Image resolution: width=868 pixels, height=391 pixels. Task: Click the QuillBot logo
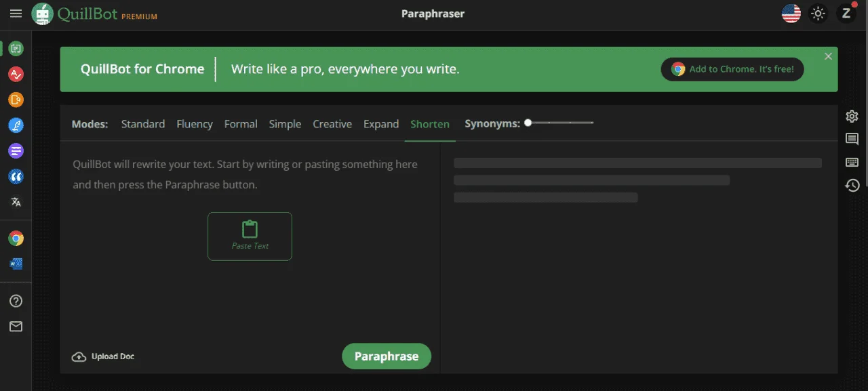click(x=75, y=14)
